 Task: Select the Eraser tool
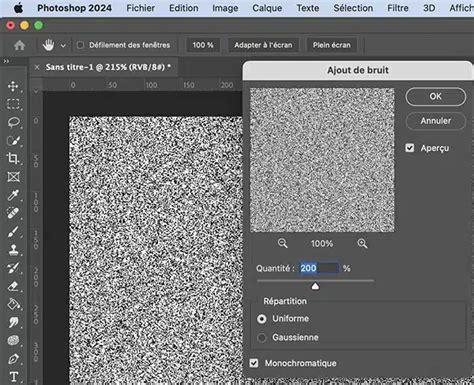click(x=13, y=286)
